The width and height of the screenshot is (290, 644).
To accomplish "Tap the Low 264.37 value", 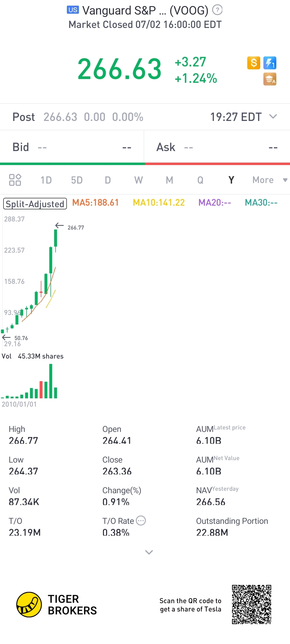I will point(23,471).
